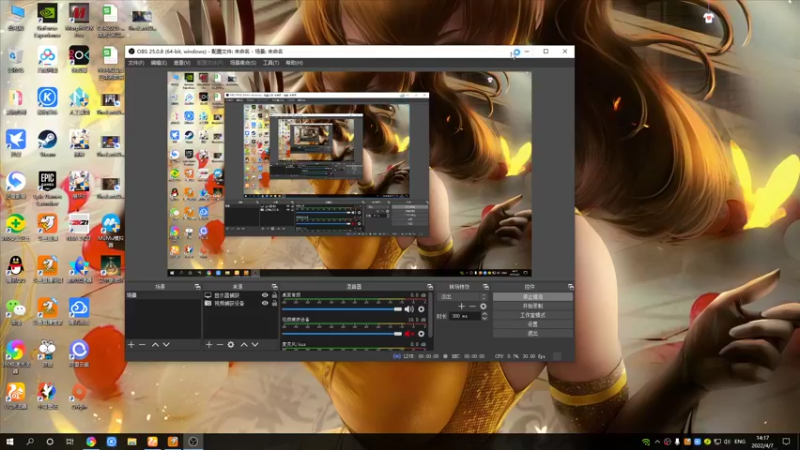The image size is (800, 450).
Task: Toggle visibility eye of video capture device source
Action: [265, 303]
